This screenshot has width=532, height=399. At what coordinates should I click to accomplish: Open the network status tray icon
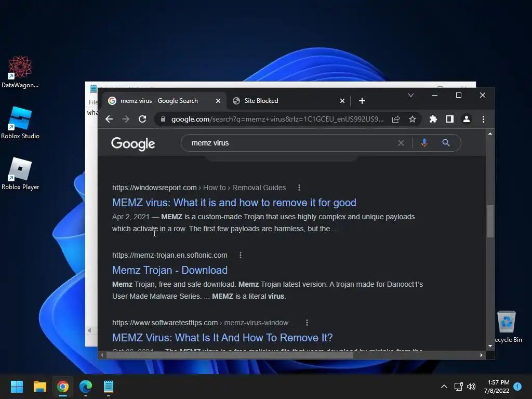[x=458, y=387]
